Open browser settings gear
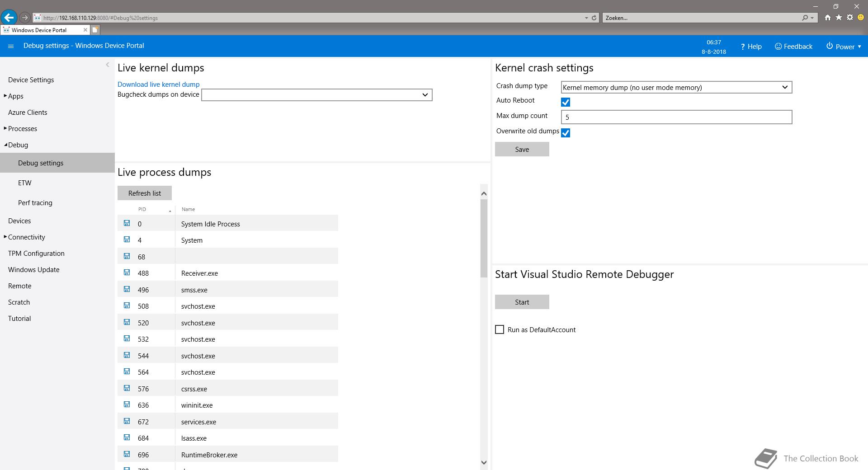868x470 pixels. tap(850, 18)
